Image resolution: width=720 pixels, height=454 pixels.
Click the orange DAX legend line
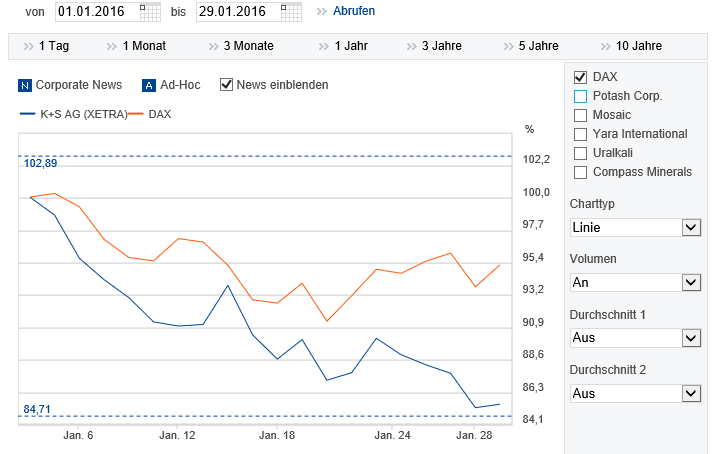[x=136, y=114]
